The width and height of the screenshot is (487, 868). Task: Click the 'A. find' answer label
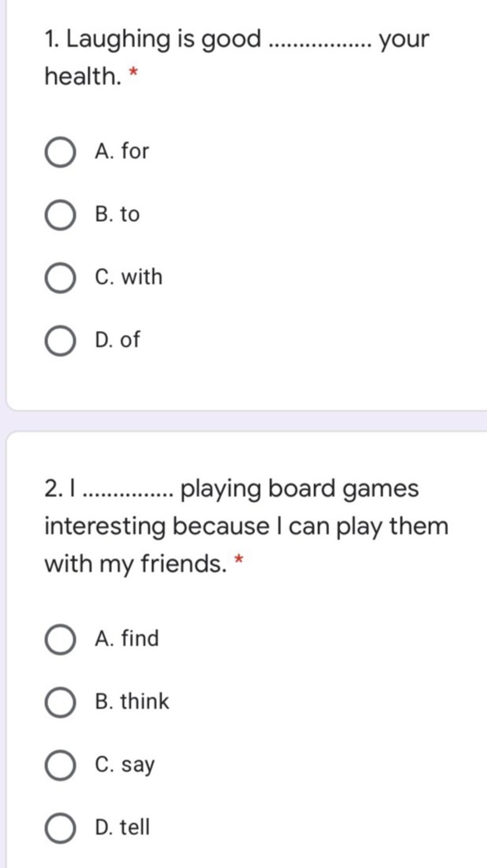pyautogui.click(x=127, y=638)
